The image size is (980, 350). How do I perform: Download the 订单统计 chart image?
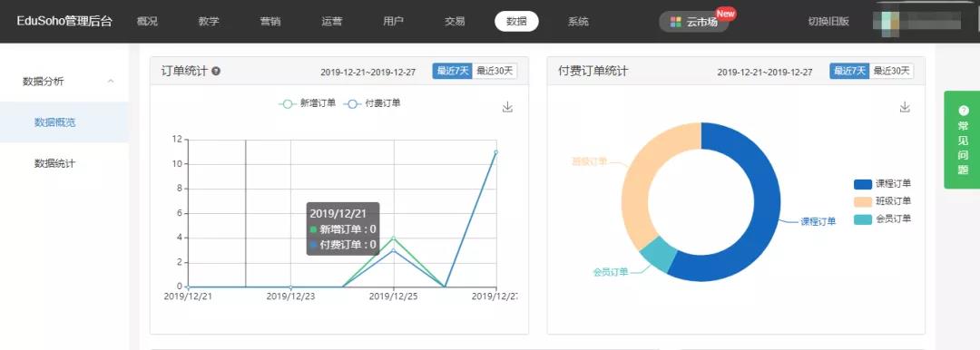(x=507, y=107)
